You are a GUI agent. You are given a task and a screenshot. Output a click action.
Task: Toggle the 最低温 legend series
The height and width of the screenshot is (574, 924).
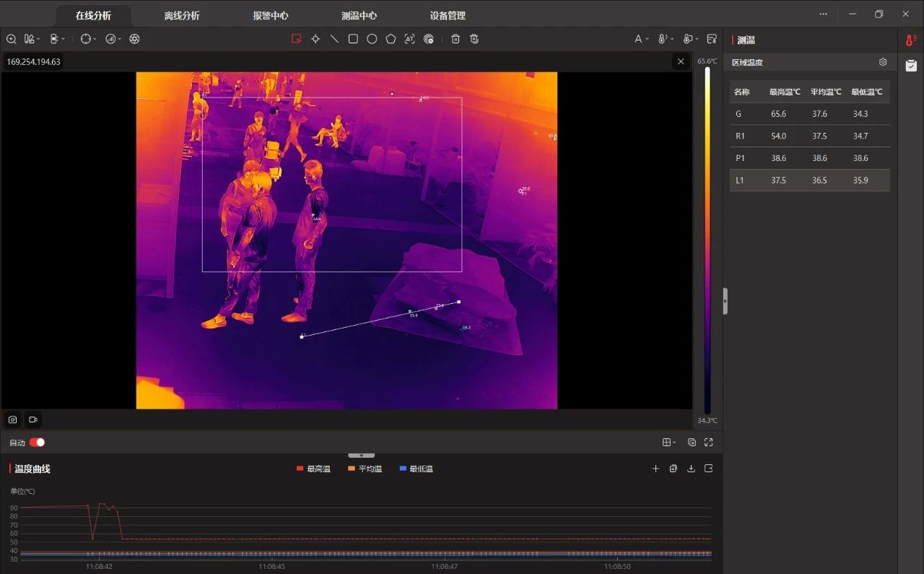pos(416,469)
